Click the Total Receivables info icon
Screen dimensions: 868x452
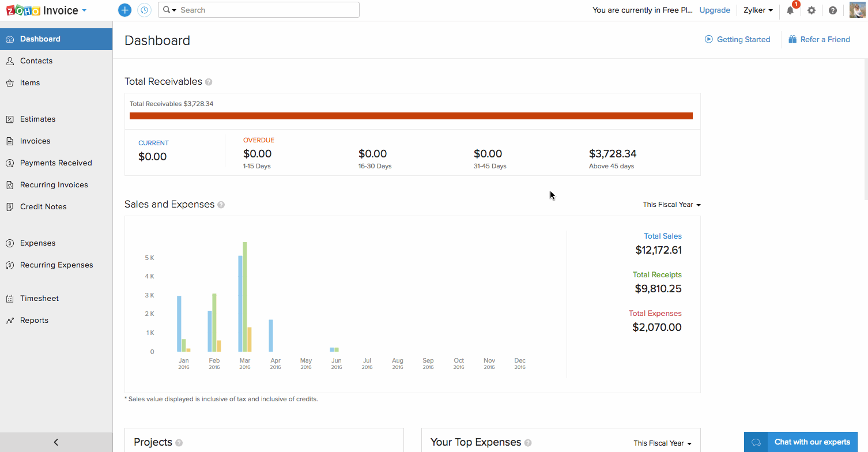209,82
